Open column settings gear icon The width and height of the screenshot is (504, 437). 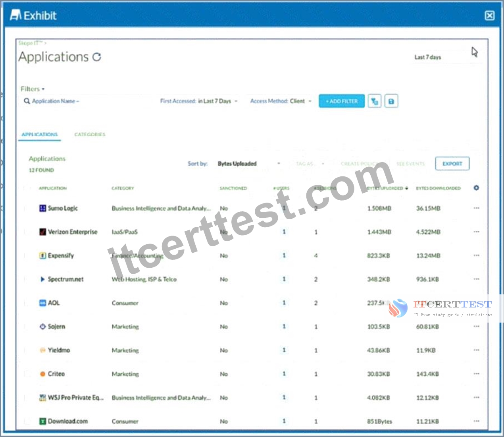coord(476,188)
